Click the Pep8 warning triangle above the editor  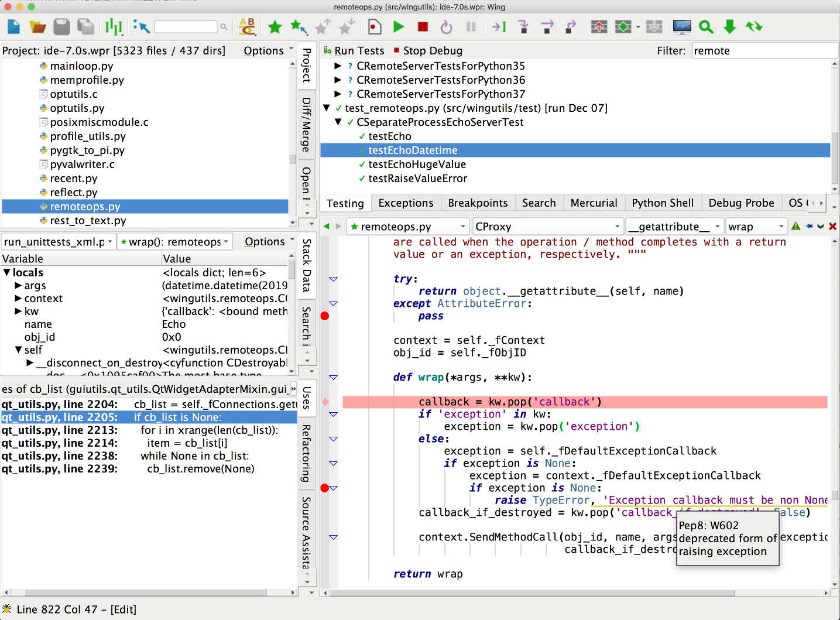click(796, 225)
